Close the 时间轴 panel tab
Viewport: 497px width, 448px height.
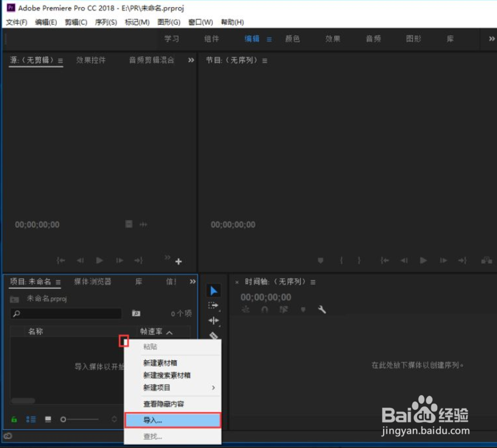(x=237, y=282)
